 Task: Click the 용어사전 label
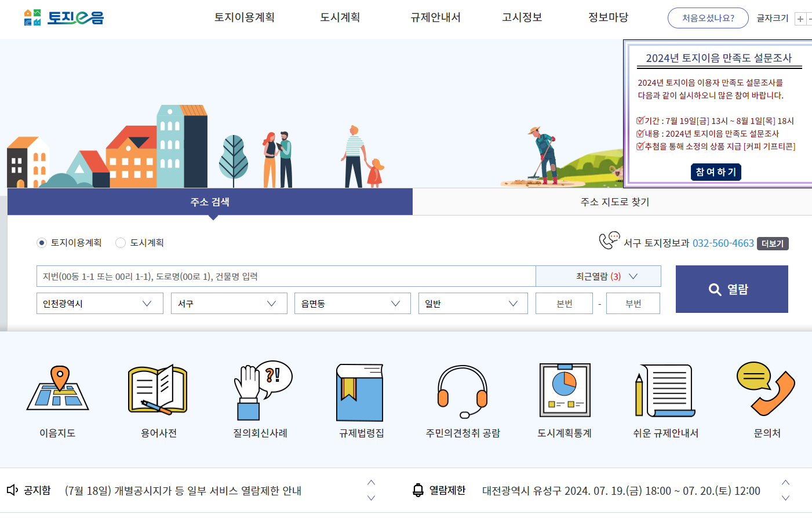[x=159, y=433]
